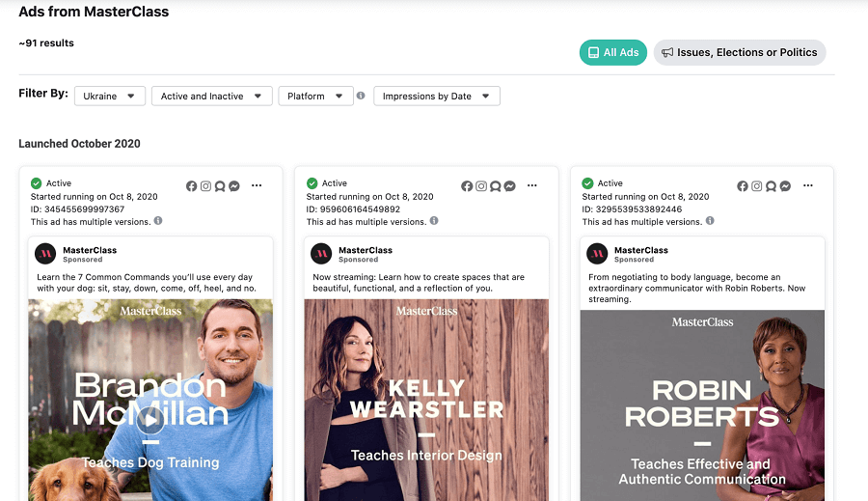Screen dimensions: 868x501
Task: Click ad ID 3295539533892446 text
Action: coord(632,209)
